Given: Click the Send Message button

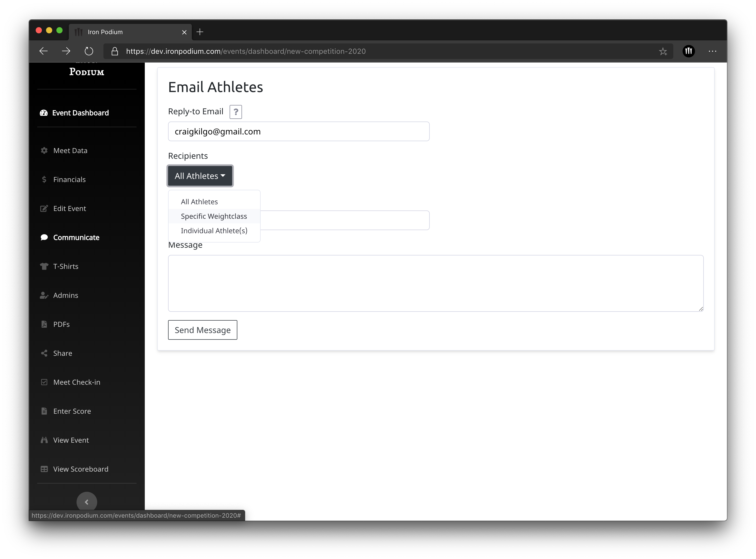Looking at the screenshot, I should pos(202,330).
